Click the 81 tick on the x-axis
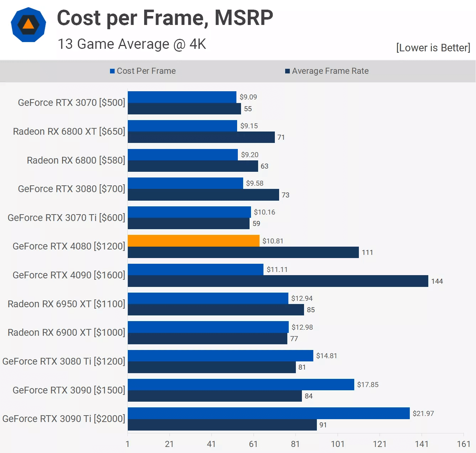 click(x=295, y=444)
